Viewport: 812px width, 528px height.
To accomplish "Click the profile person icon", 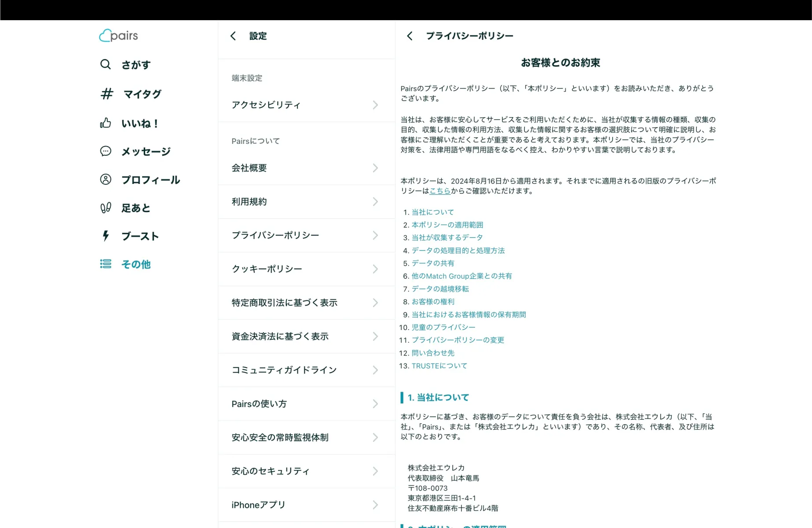I will (106, 180).
